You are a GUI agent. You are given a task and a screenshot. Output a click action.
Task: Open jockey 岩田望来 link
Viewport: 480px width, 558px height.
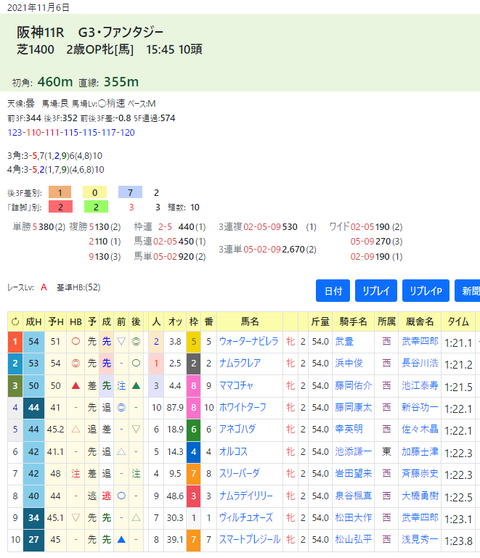coord(353,474)
